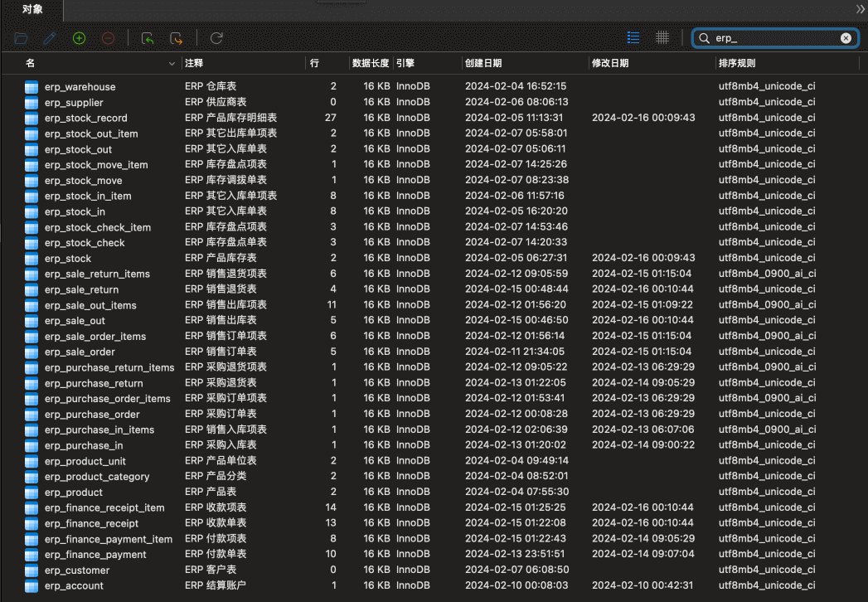
Task: Switch to list view mode
Action: [x=633, y=37]
